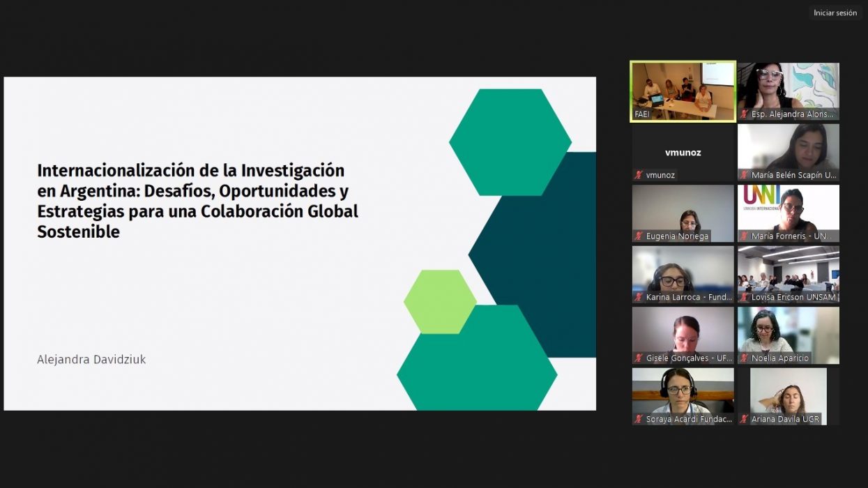Click the Iniciar sesión button

point(835,13)
